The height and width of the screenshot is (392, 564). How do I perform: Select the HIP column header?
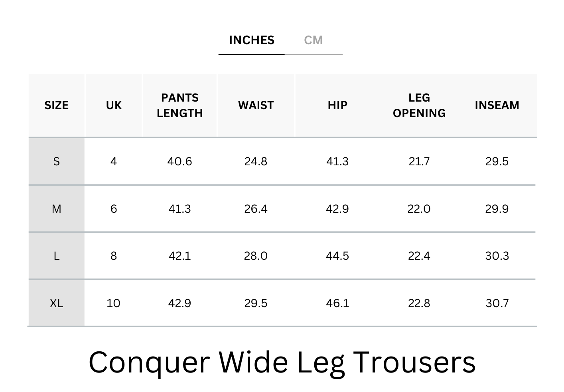(x=337, y=105)
